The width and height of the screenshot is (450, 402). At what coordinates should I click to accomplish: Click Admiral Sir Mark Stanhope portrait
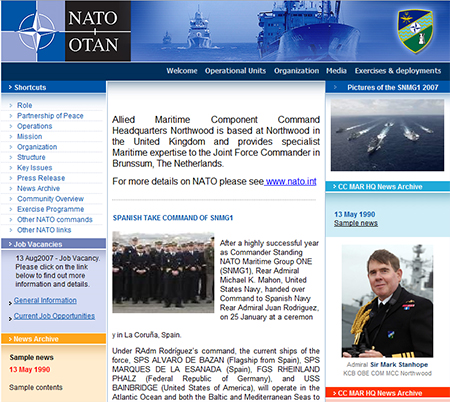387,301
